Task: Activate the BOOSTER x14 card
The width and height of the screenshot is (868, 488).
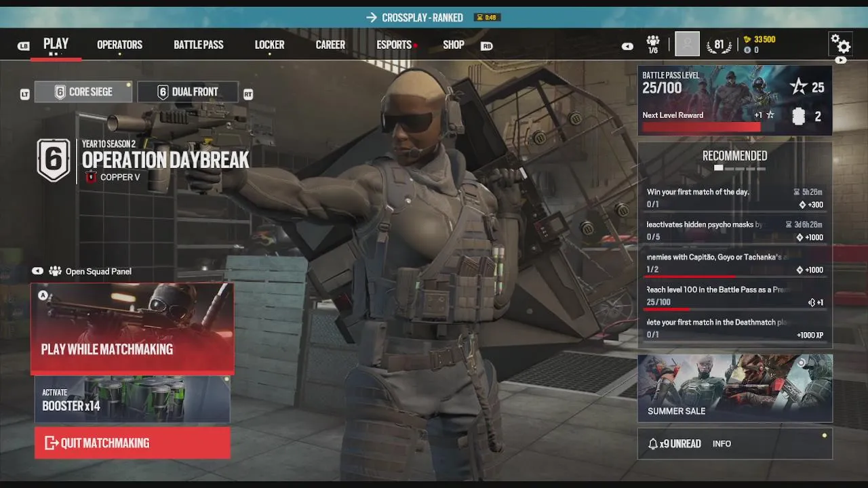Action: click(132, 400)
